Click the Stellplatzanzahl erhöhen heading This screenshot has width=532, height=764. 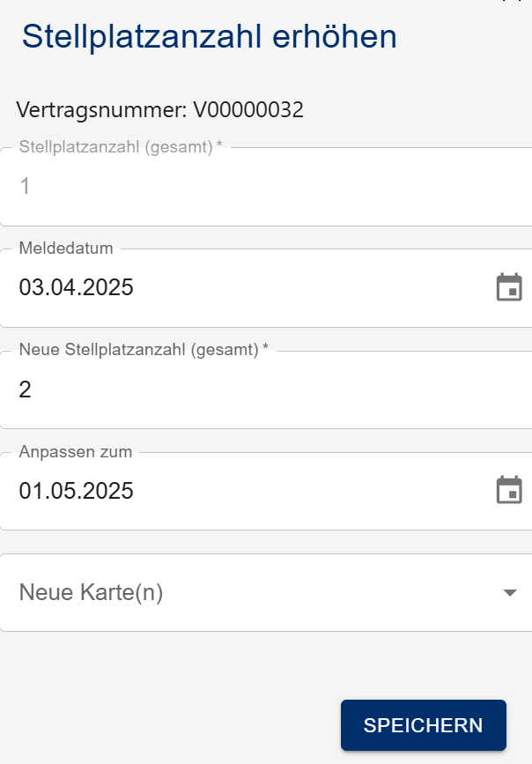tap(210, 37)
